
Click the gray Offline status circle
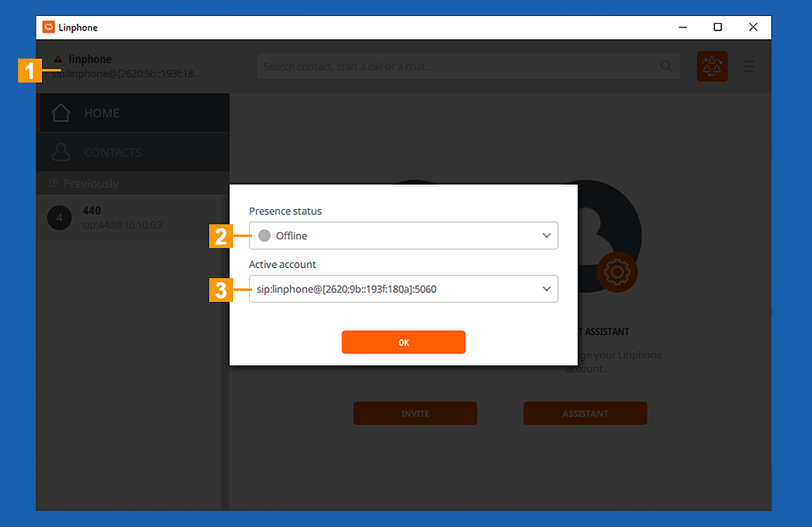point(264,236)
